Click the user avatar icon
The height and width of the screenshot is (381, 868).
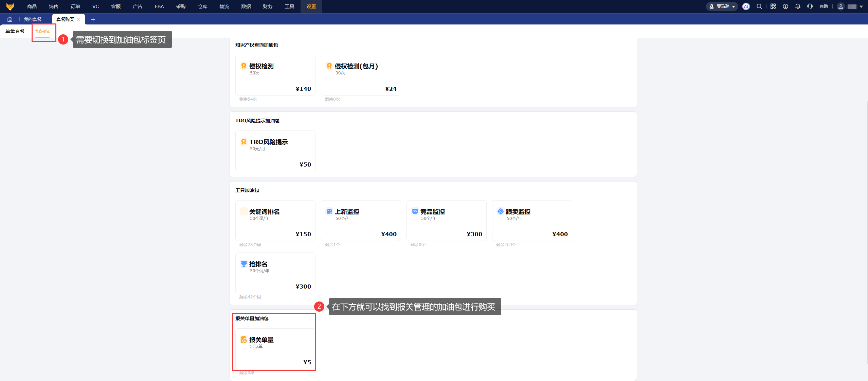tap(841, 6)
